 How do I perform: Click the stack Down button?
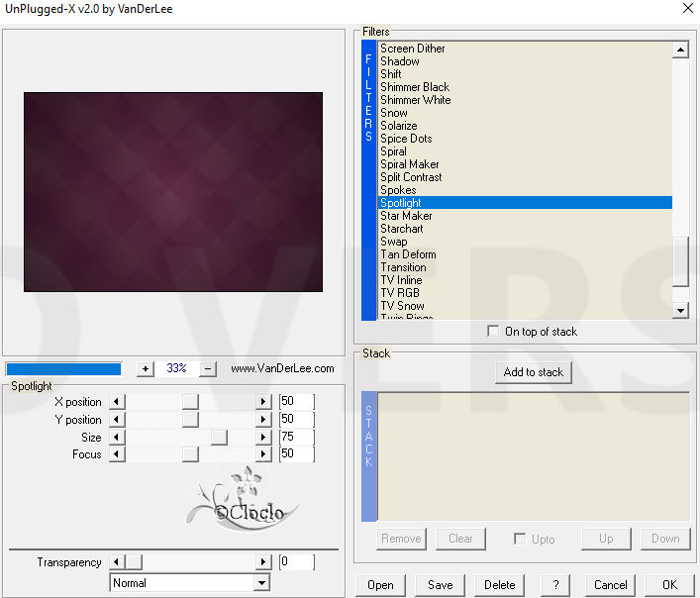point(665,540)
